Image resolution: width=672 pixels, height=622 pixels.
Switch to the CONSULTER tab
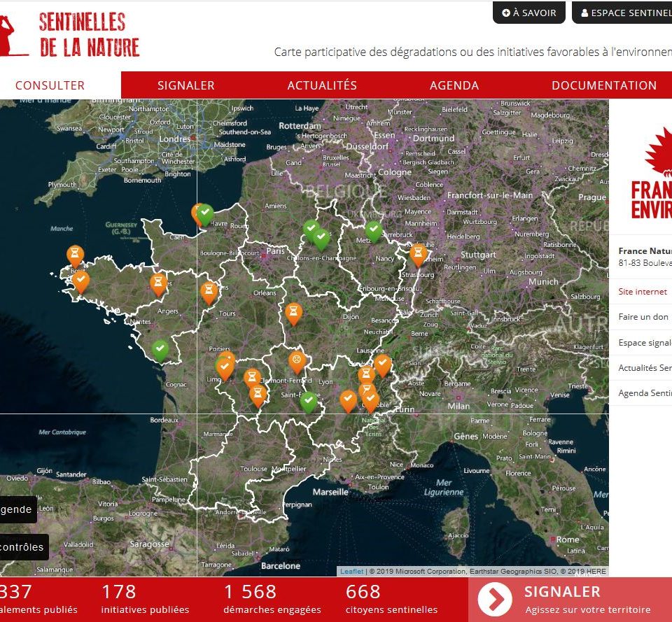point(50,85)
